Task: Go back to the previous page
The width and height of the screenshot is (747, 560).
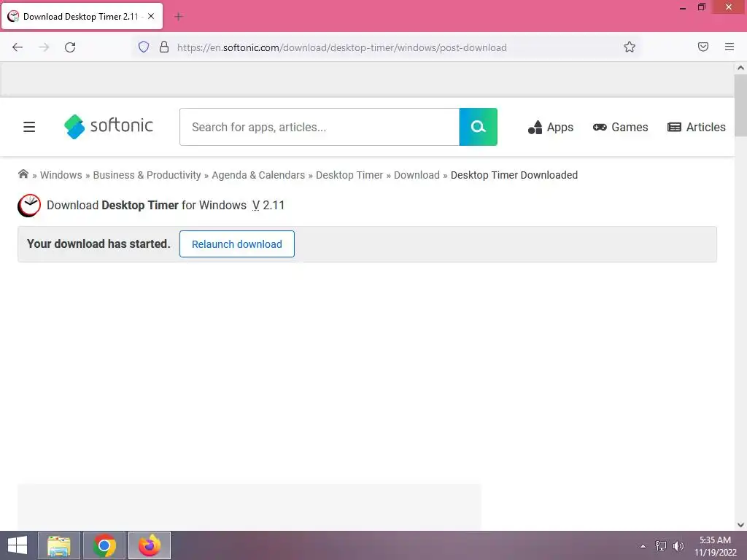Action: coord(18,47)
